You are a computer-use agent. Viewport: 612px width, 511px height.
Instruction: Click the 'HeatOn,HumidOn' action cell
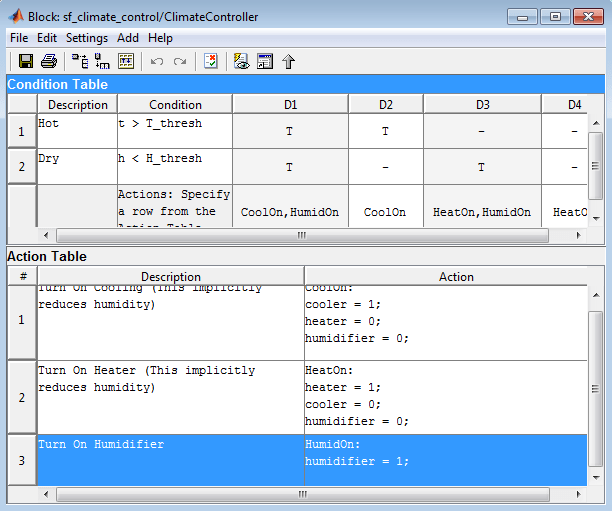[x=482, y=207]
